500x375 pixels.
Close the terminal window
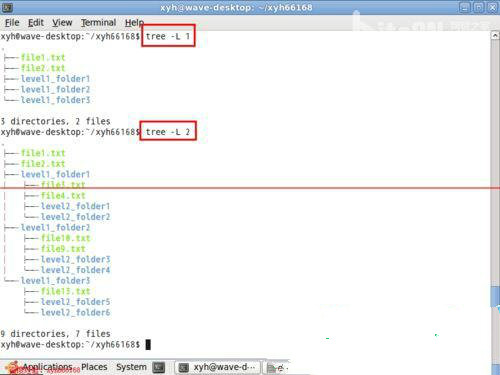493,7
